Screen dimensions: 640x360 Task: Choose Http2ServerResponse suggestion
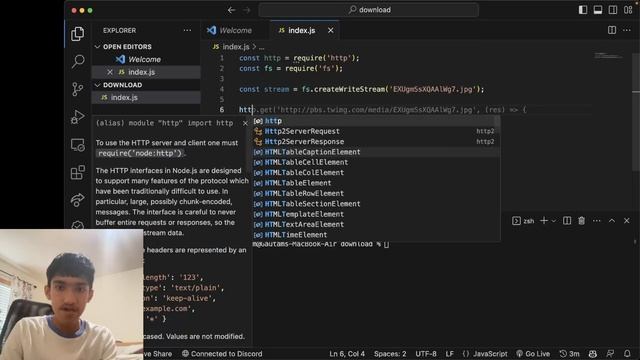coord(376,142)
